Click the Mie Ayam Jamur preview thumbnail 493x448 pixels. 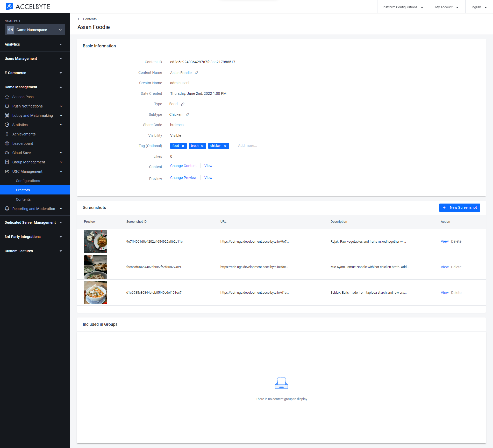96,267
